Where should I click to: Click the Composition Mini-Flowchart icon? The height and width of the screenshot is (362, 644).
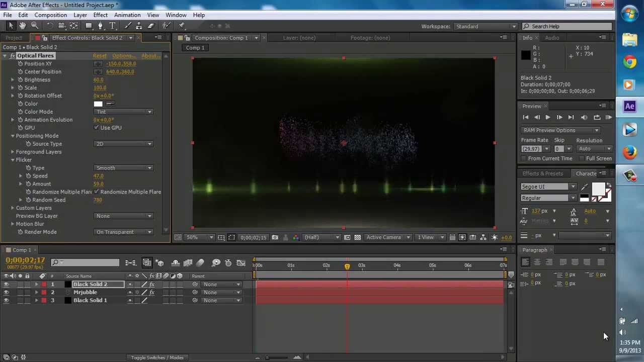tap(131, 263)
